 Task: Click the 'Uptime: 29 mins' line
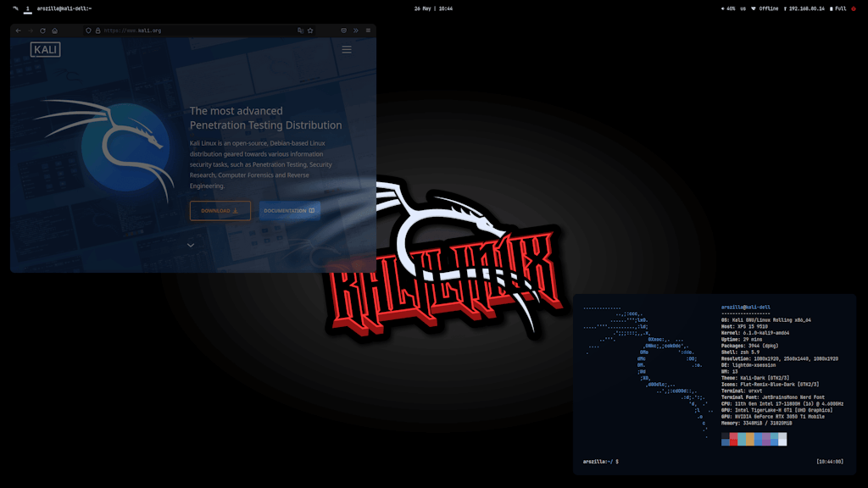(x=742, y=340)
